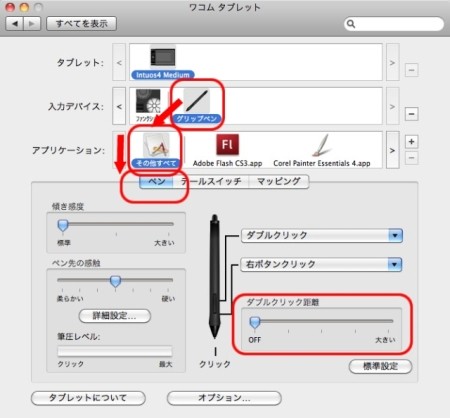Viewport: 450px width, 418px height.
Task: Click the ペン先の感触 slider handle
Action: click(115, 281)
